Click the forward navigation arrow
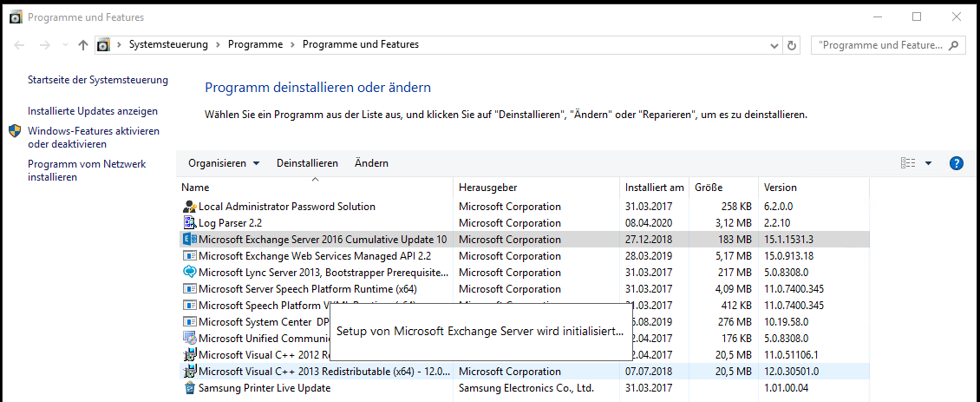Viewport: 980px width, 402px height. [x=44, y=45]
